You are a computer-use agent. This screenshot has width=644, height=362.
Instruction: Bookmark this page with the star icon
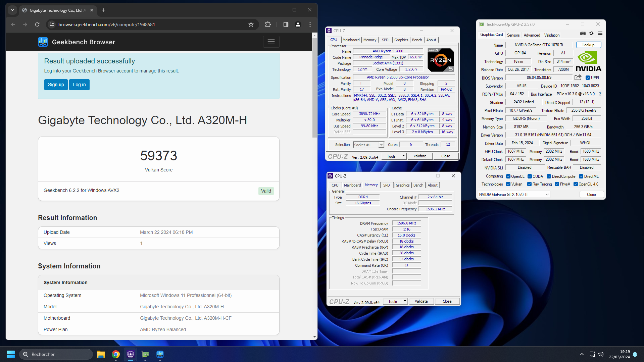(x=251, y=24)
